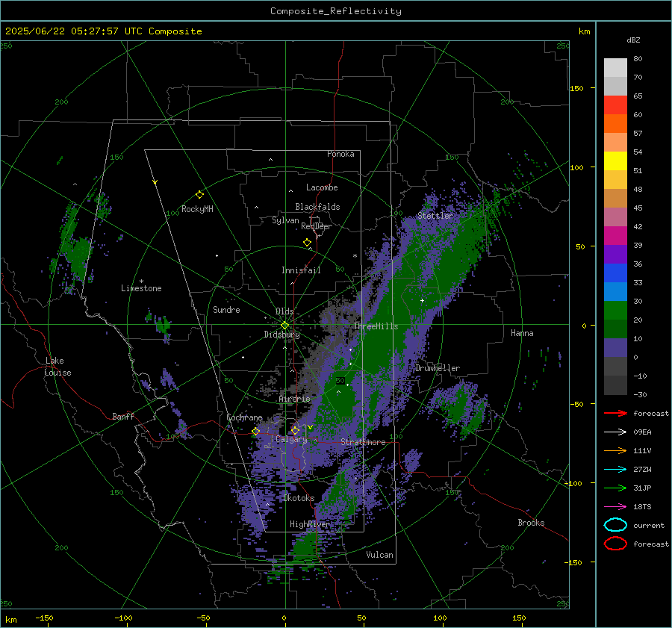This screenshot has height=628, width=672.
Task: Click the red 'forecast' ellipse legend icon
Action: click(615, 544)
